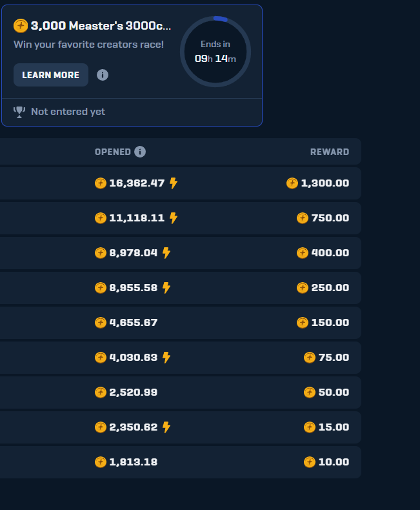Screen dimensions: 420x510
Task: Click the info icon next to OPENED header
Action: pyautogui.click(x=140, y=152)
